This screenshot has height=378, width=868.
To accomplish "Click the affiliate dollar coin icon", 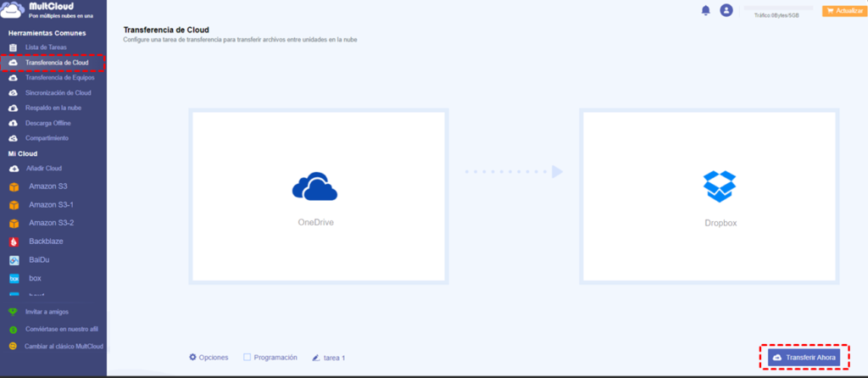I will pyautogui.click(x=14, y=330).
